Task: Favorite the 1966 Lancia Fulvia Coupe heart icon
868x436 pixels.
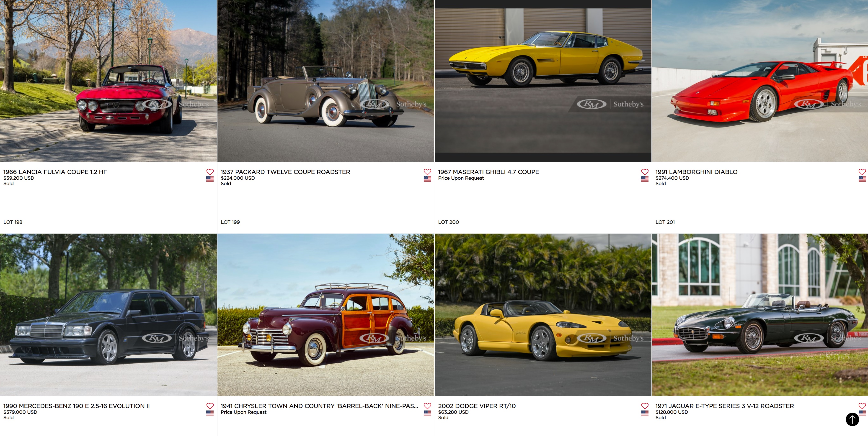Action: 210,172
